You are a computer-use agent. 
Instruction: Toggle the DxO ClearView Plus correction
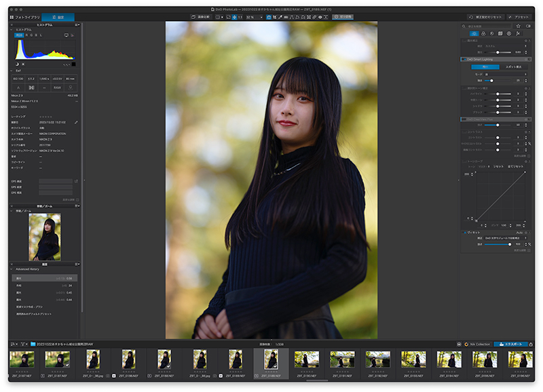point(464,119)
